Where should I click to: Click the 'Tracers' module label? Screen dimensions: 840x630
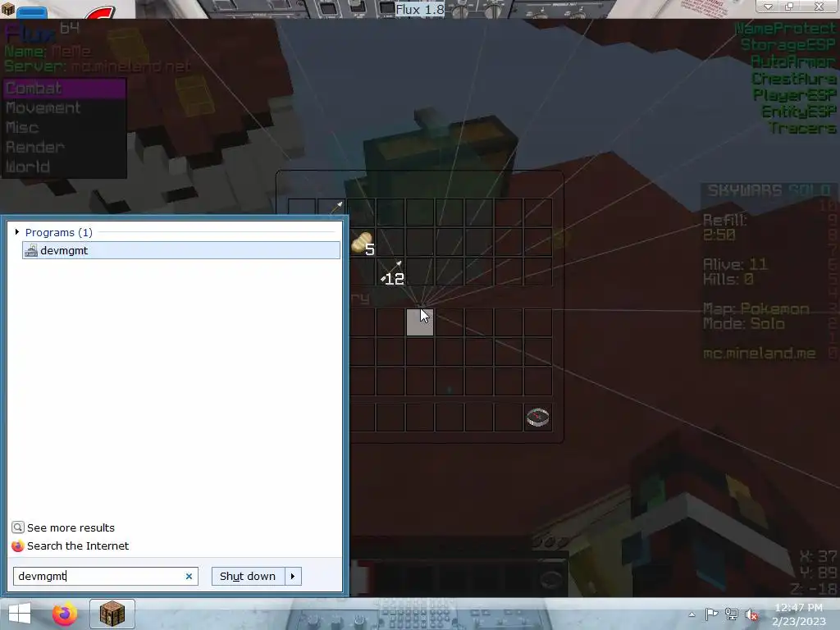802,128
